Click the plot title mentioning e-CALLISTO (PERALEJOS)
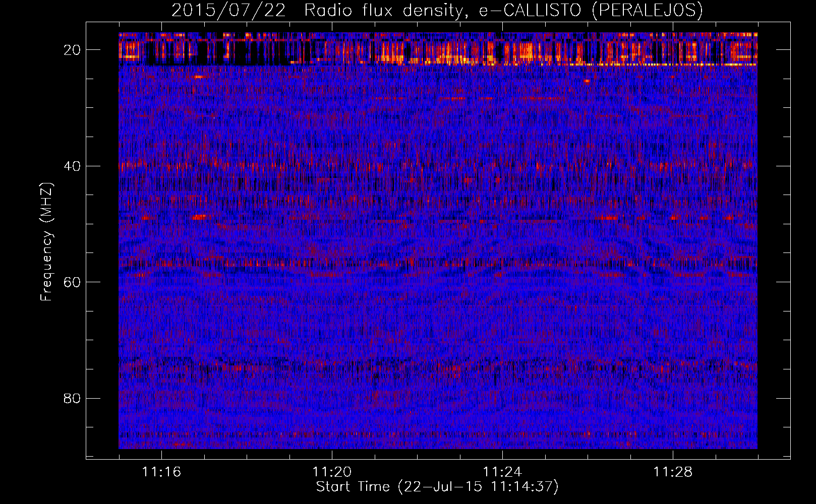The image size is (816, 504). pos(437,10)
